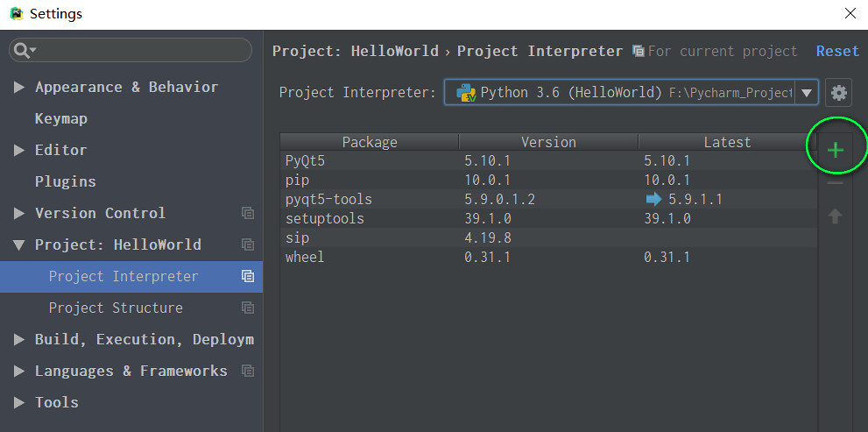Click the settings search field
Viewport: 868px width, 432px height.
click(131, 51)
